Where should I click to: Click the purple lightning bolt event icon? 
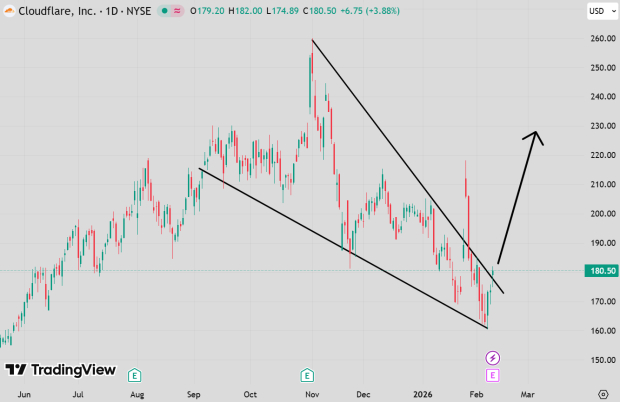(492, 357)
